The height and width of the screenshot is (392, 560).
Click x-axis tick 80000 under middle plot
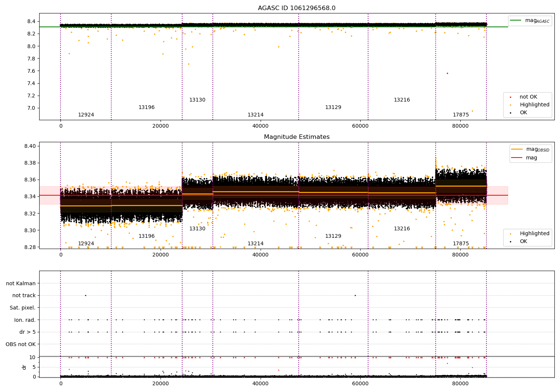pyautogui.click(x=460, y=255)
